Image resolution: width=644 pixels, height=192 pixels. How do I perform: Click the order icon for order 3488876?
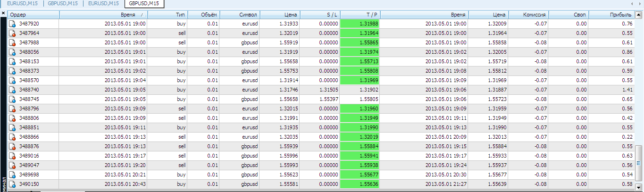tap(13, 146)
